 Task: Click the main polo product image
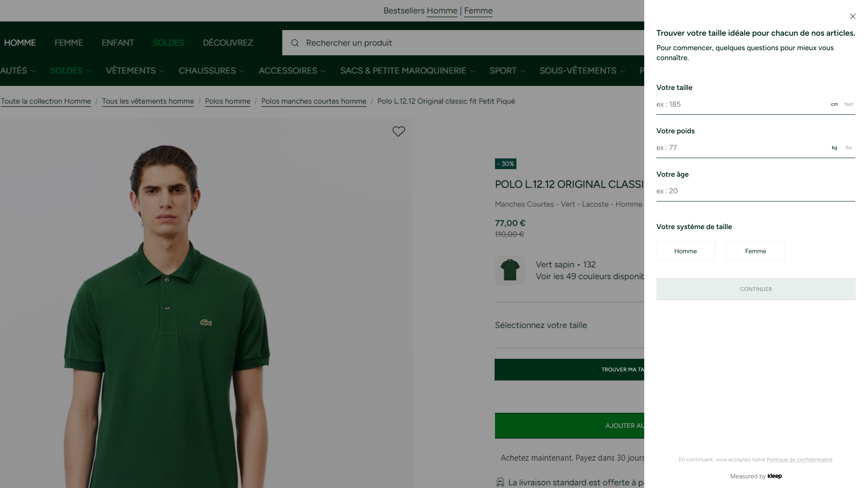pyautogui.click(x=206, y=303)
